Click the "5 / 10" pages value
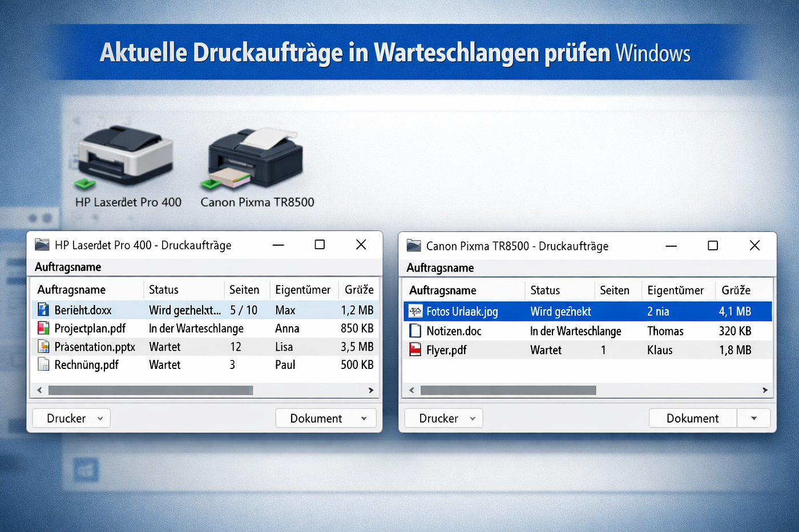The width and height of the screenshot is (799, 532). coord(244,310)
